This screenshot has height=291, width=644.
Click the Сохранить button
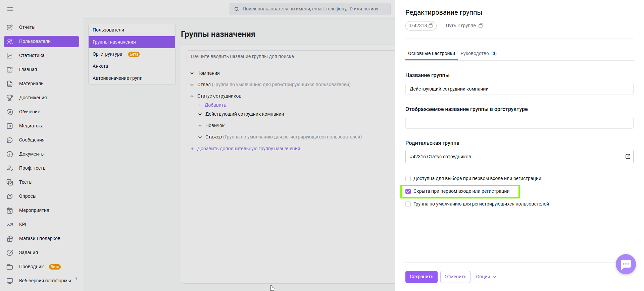tap(422, 277)
